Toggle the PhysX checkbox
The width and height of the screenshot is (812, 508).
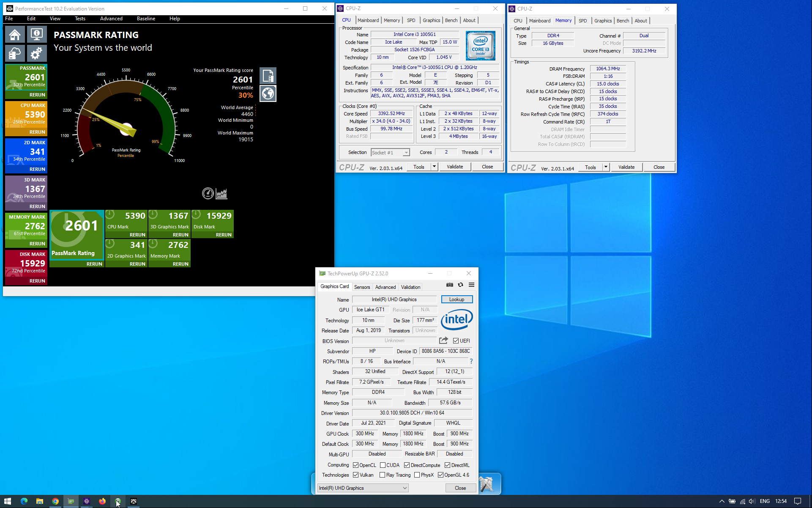[417, 475]
